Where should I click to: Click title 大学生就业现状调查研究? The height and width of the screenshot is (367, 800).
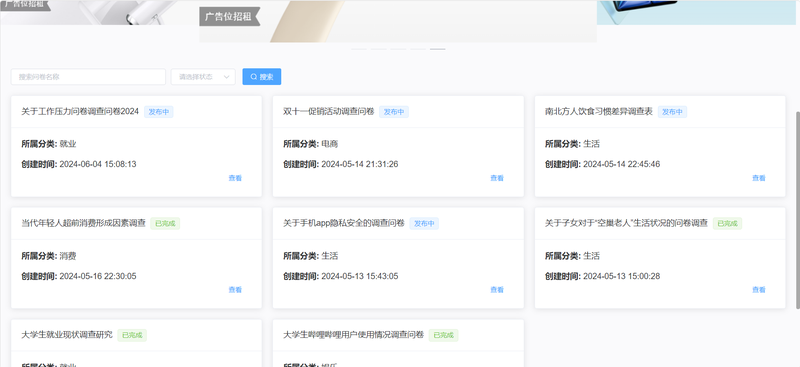[67, 335]
